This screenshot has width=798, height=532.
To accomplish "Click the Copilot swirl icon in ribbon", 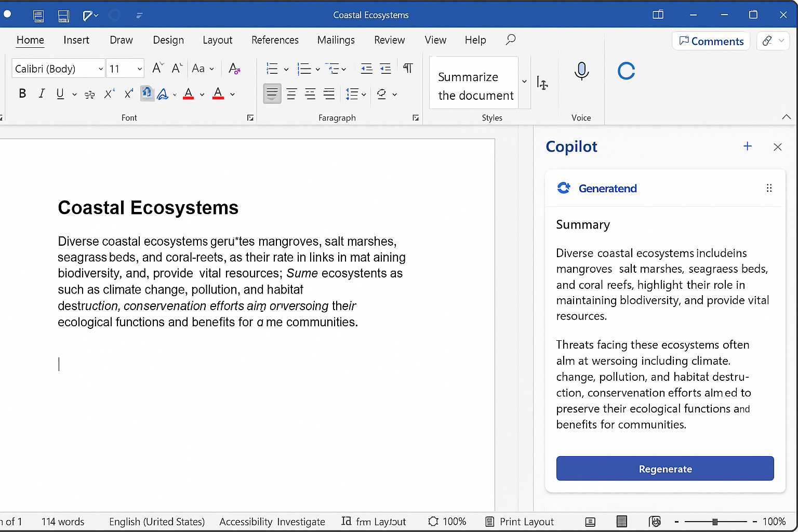I will (x=626, y=71).
